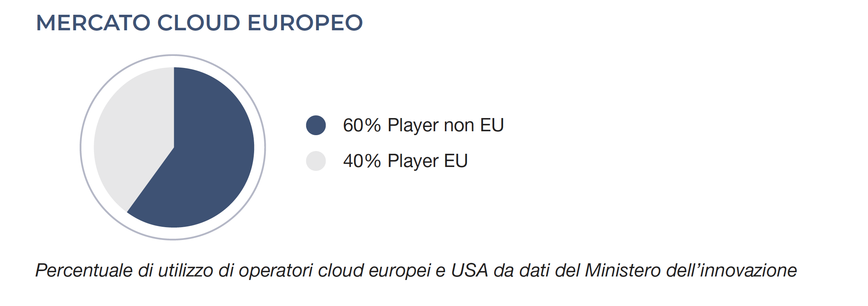Screen dimensions: 868x306
Task: Click the '40%' figure in the legend
Action: pyautogui.click(x=362, y=161)
